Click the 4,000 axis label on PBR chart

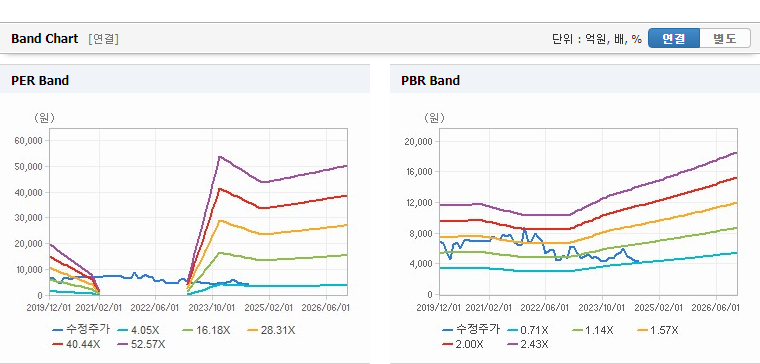[422, 264]
